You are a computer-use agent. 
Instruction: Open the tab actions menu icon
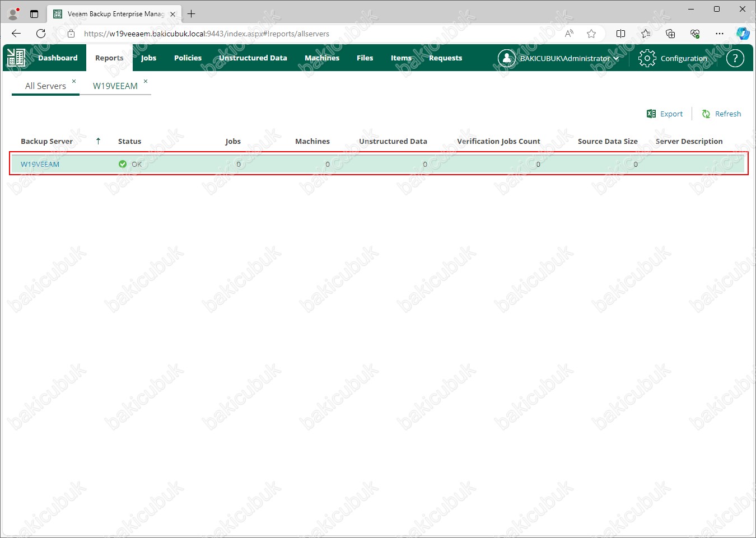[34, 14]
